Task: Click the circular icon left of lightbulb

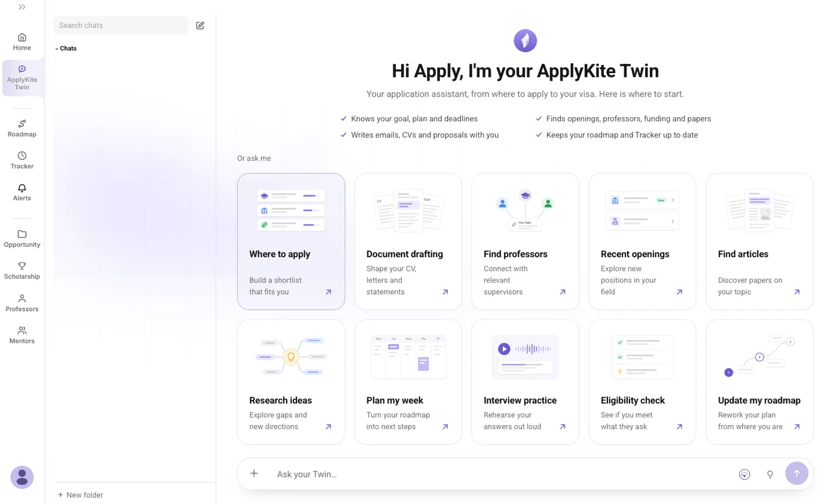Action: coord(744,474)
